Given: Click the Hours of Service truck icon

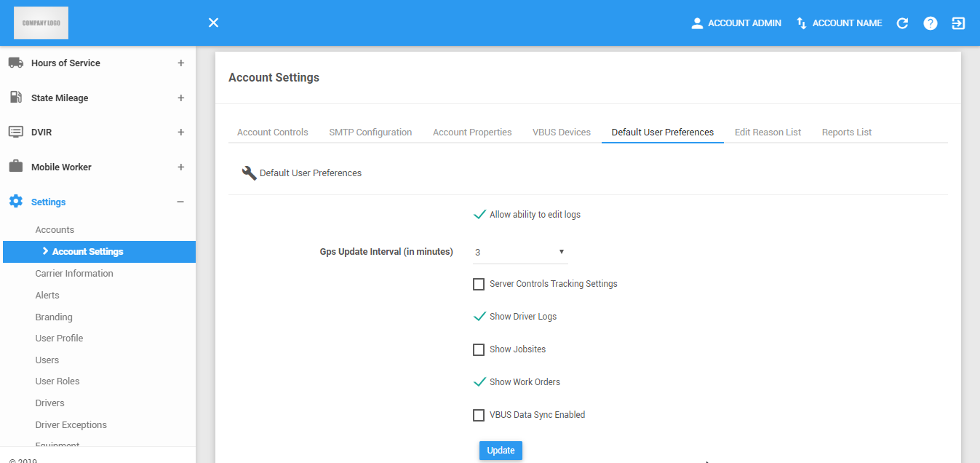Looking at the screenshot, I should click(16, 63).
